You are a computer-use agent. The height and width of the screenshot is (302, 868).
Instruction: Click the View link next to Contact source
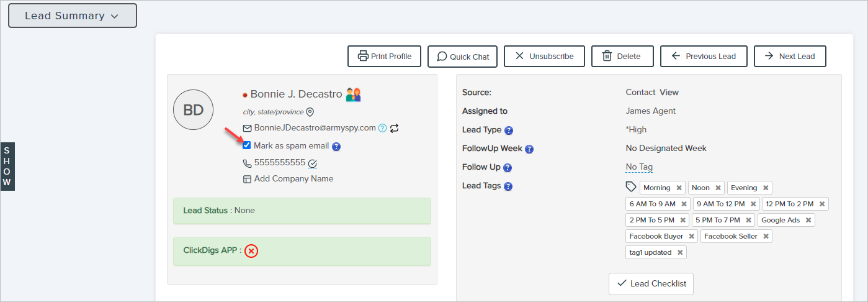[x=669, y=93]
